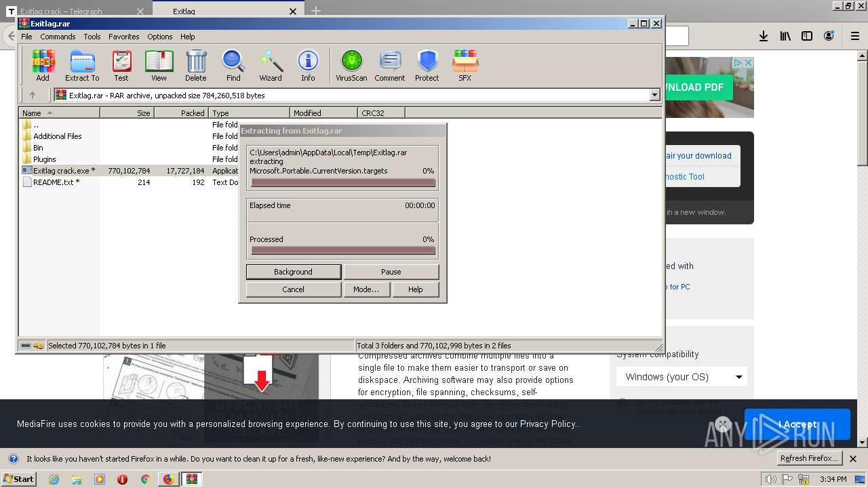The width and height of the screenshot is (868, 488).
Task: Open Firefox downloads arrow icon
Action: [764, 36]
